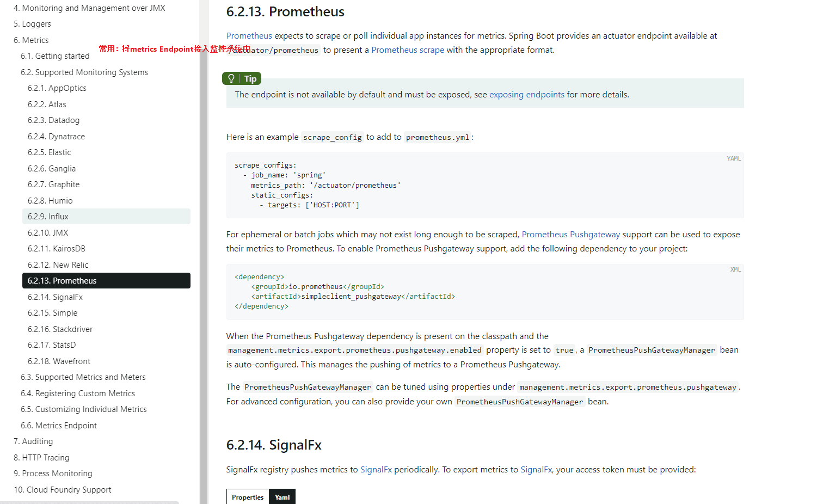Open 8. HTTP Tracing chapter
The width and height of the screenshot is (817, 504).
[41, 458]
